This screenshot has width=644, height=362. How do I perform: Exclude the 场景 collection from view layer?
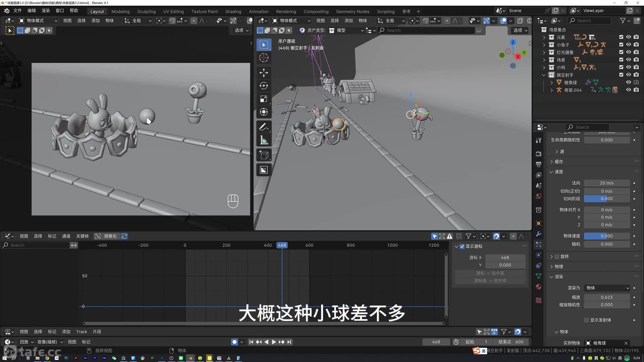coord(621,60)
